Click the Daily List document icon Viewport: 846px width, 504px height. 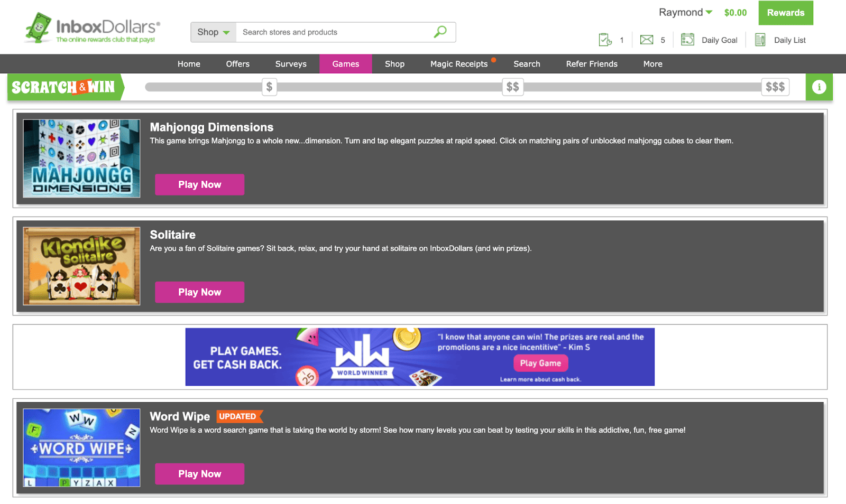(760, 40)
